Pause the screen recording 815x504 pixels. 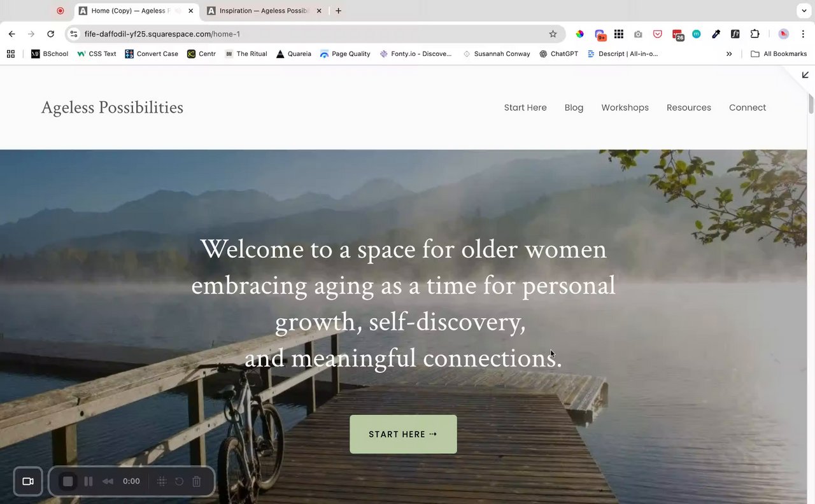[x=89, y=481]
